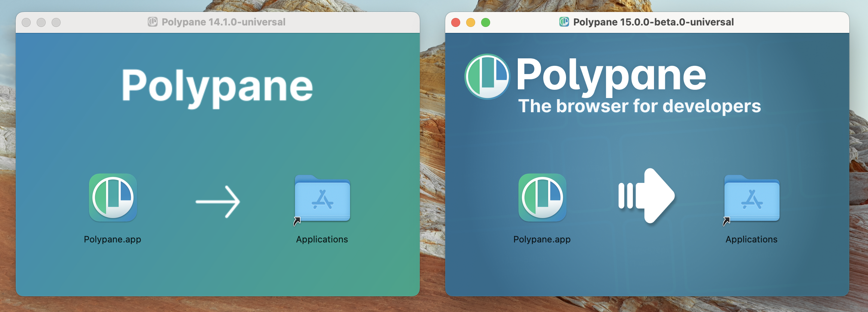Image resolution: width=868 pixels, height=312 pixels.
Task: Select Polypane.app icon in the 14.1.0 window
Action: point(113,198)
